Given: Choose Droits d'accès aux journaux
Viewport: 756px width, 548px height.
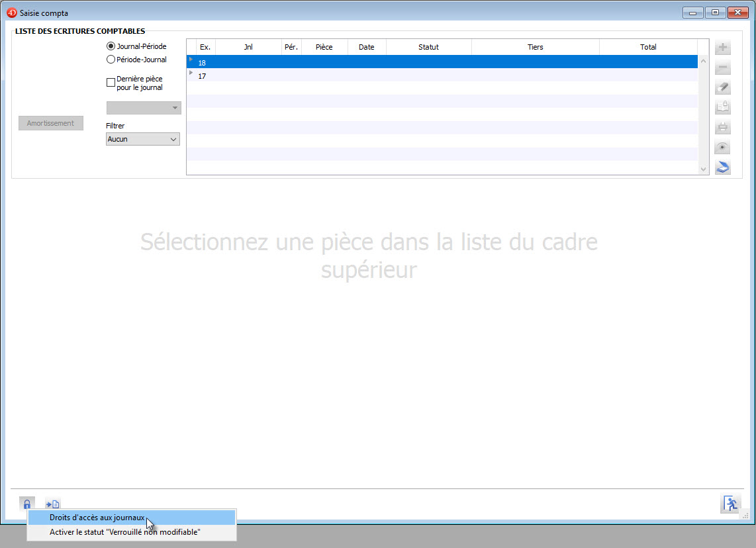Looking at the screenshot, I should click(x=97, y=518).
